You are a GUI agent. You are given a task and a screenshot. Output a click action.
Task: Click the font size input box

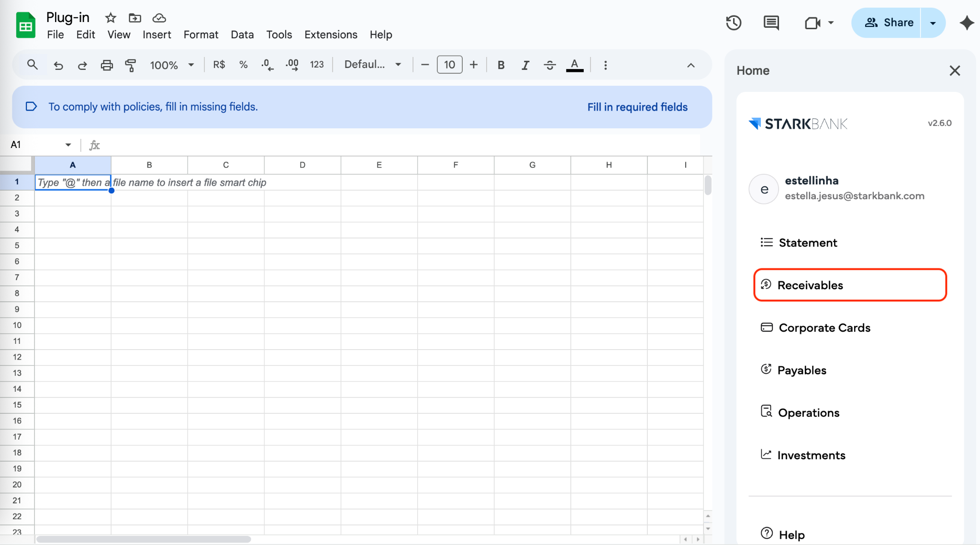pos(449,65)
